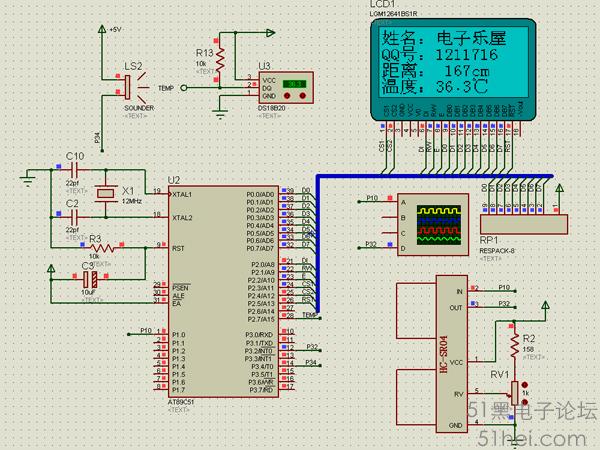Select the R2 resistor near HC-SR04
The image size is (600, 450).
pos(515,345)
